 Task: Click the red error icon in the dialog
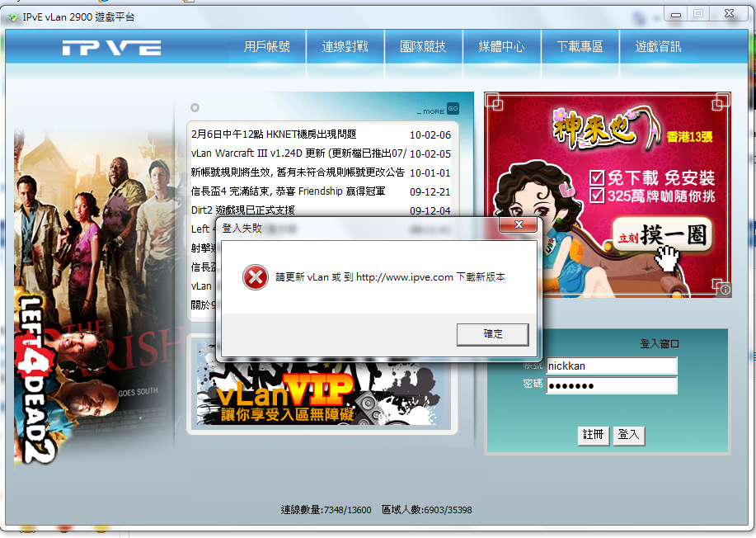coord(255,277)
